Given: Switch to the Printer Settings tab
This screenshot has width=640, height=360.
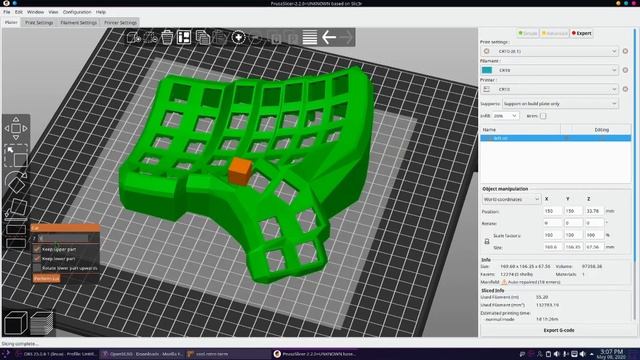Looking at the screenshot, I should click(x=120, y=22).
